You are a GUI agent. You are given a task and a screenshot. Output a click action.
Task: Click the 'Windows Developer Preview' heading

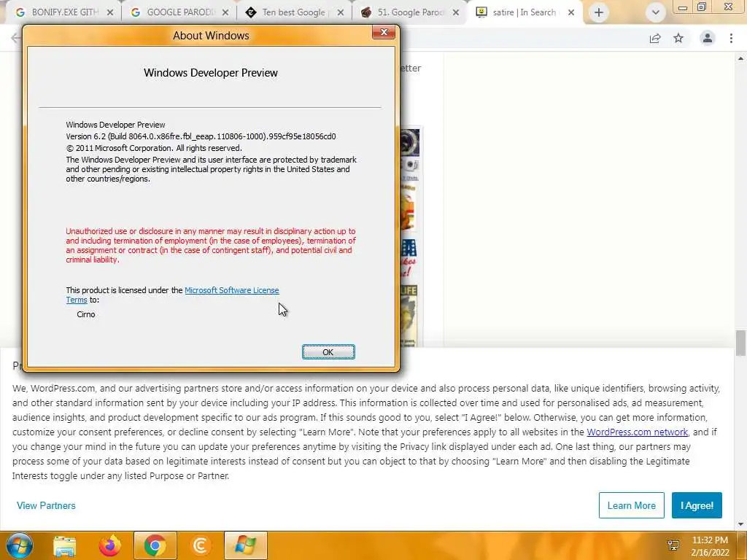tap(211, 73)
